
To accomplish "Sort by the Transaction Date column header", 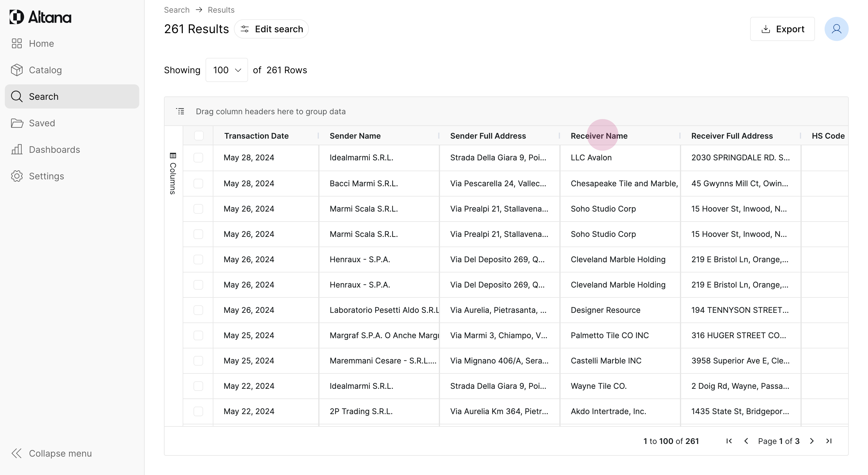I will click(256, 136).
